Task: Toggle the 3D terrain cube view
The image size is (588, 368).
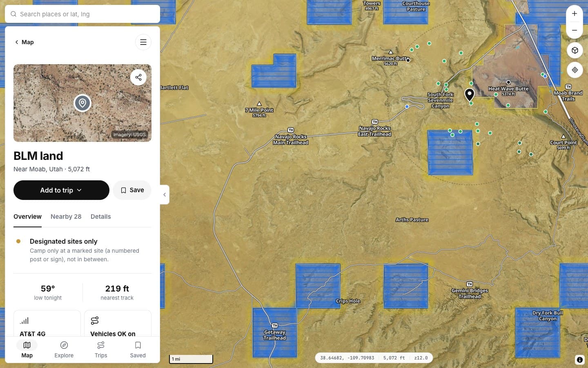Action: (x=575, y=50)
